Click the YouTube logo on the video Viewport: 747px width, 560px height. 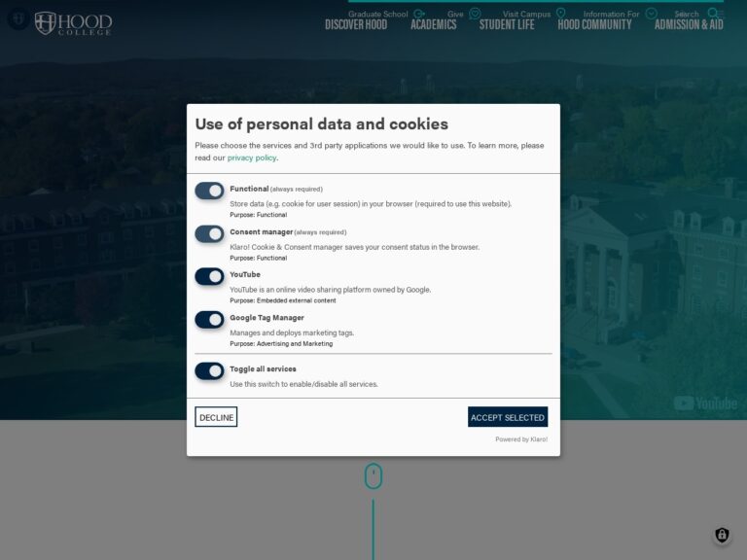click(x=705, y=403)
